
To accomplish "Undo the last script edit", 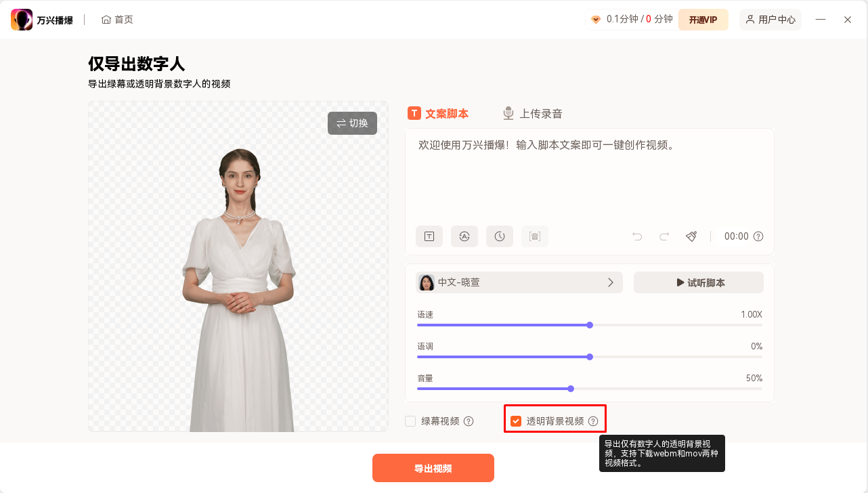I will [636, 236].
